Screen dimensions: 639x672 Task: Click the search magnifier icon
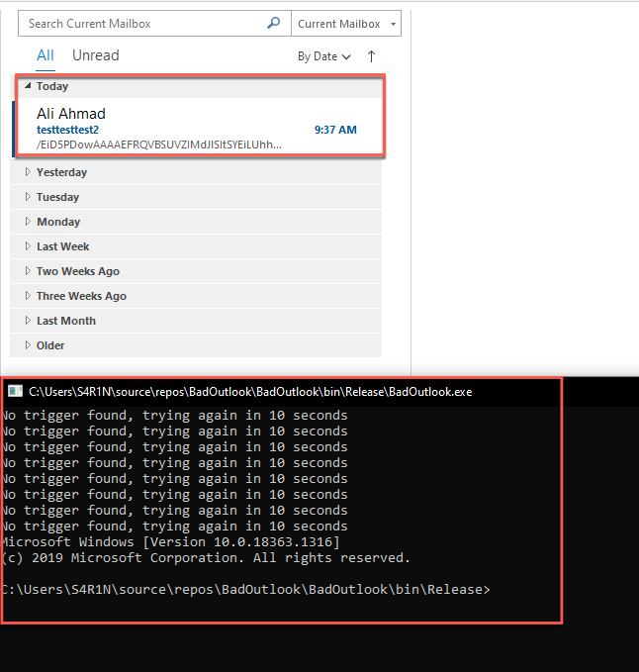pyautogui.click(x=274, y=24)
